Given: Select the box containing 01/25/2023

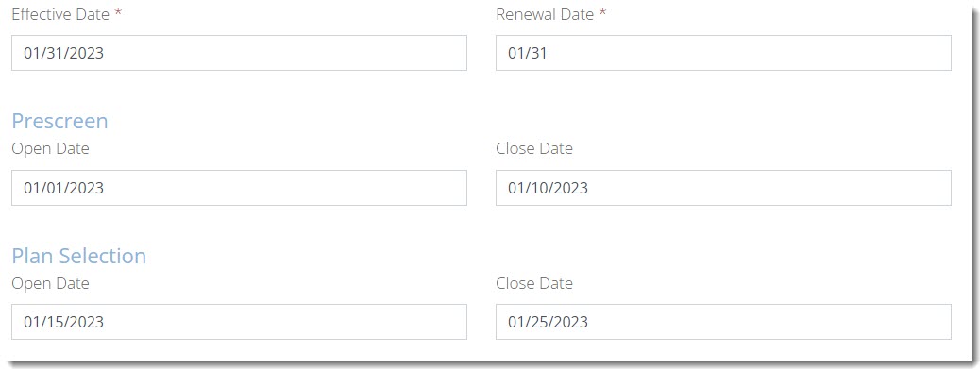Looking at the screenshot, I should (723, 322).
